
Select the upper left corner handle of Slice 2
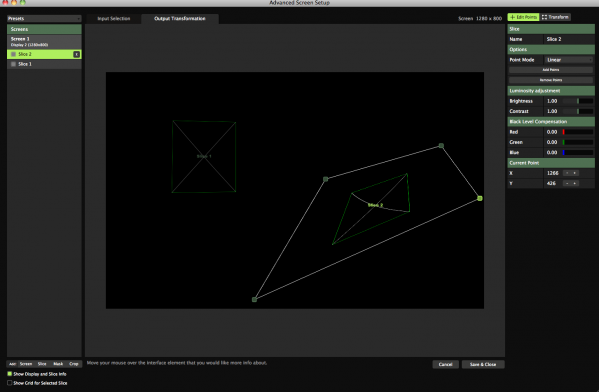point(325,179)
